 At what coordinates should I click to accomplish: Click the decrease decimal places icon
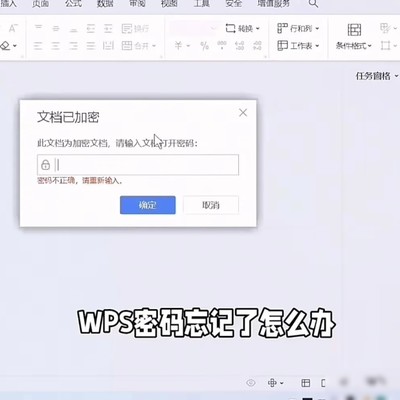(257, 45)
